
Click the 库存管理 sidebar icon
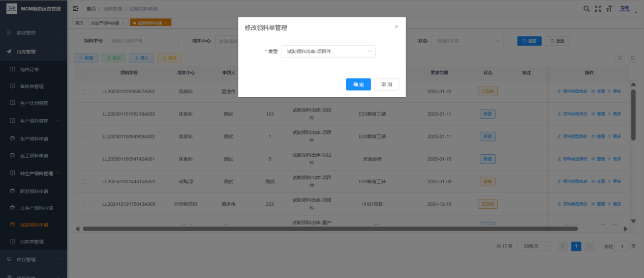click(9, 259)
